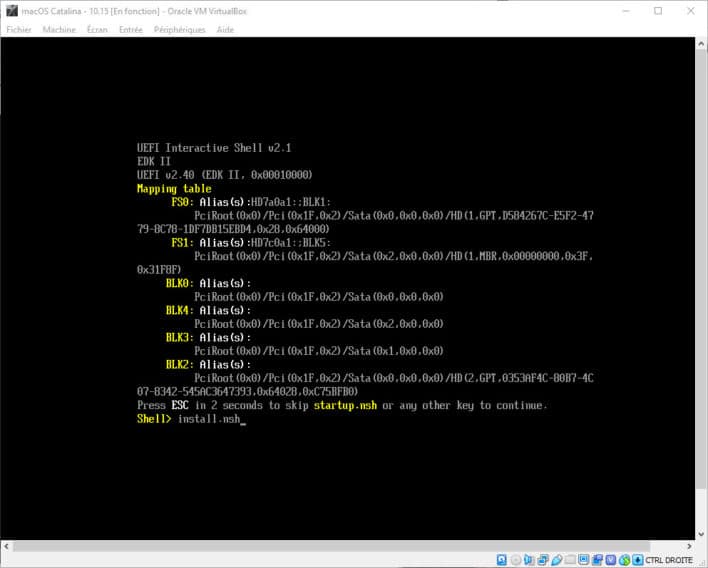The height and width of the screenshot is (568, 708).
Task: Click the horizontal scrollbar left arrow
Action: pos(6,546)
